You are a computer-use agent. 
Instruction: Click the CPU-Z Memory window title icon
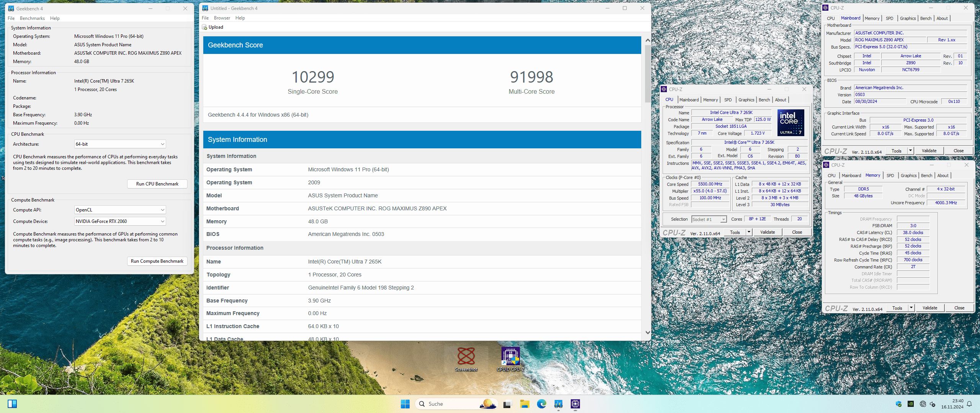826,165
